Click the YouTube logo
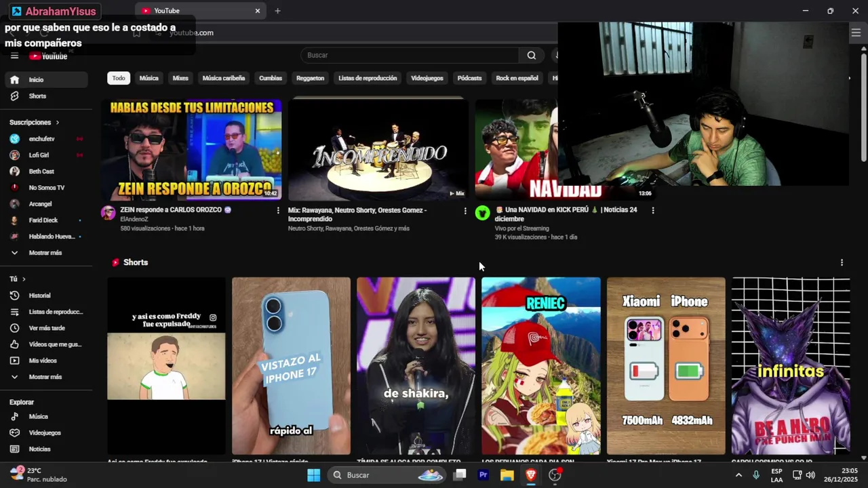Screen dimensions: 868x488 tap(48, 56)
